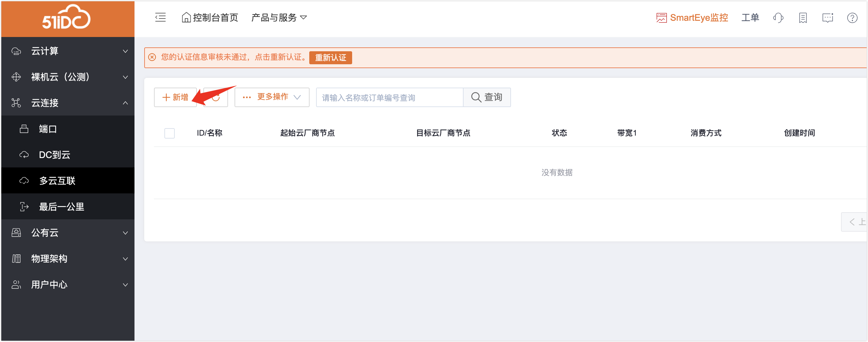Screen dimensions: 868x342
Task: Go to 控制台首页 home
Action: coord(210,18)
